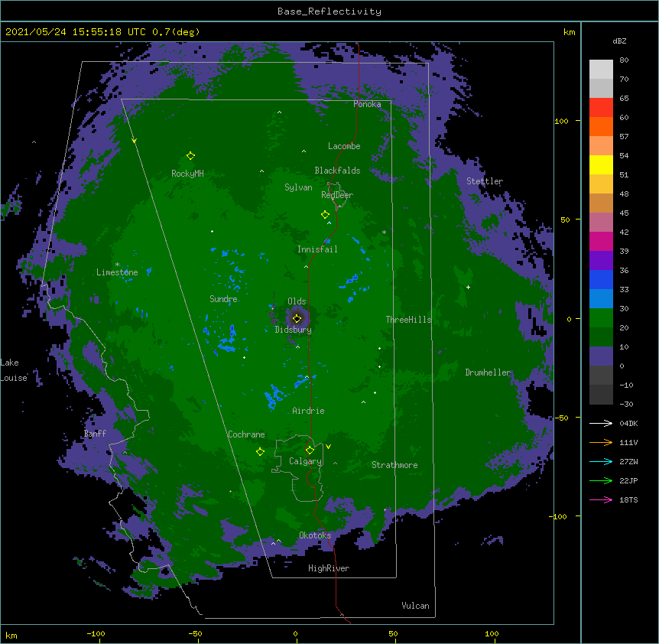The width and height of the screenshot is (659, 644).
Task: Click the white arrow icon for 04DK
Action: 601,423
